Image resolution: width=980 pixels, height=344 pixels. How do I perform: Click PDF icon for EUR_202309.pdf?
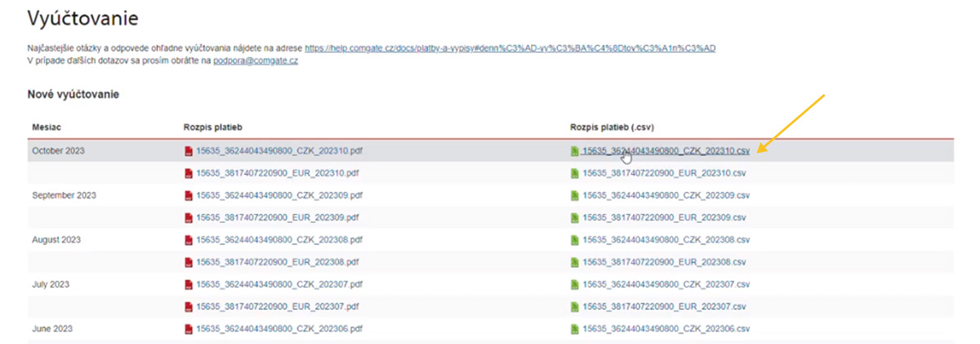coord(189,217)
